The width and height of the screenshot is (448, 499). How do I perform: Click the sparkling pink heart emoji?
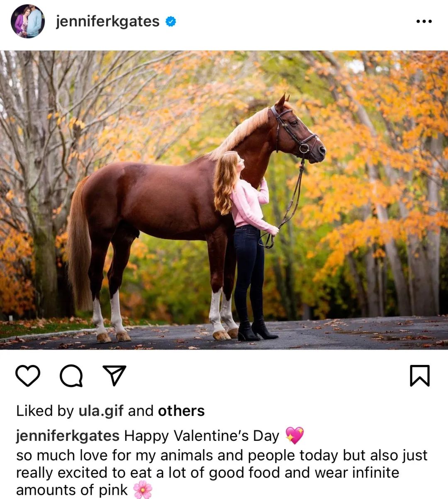click(x=295, y=435)
